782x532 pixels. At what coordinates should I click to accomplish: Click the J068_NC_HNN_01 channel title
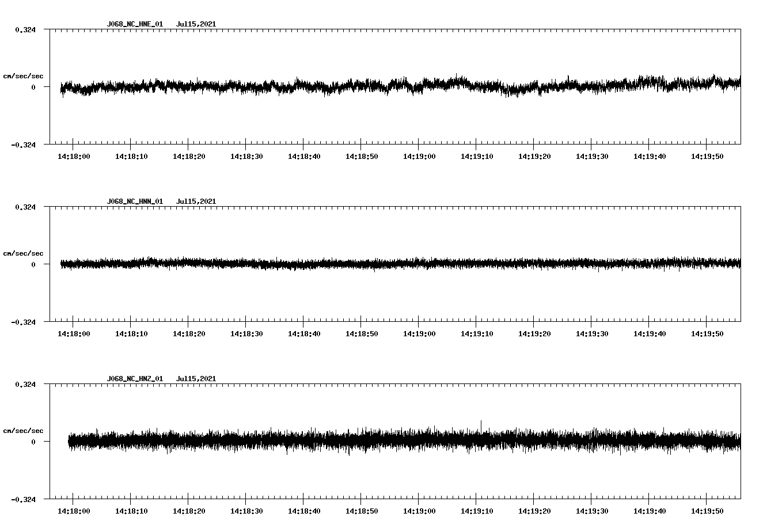(135, 202)
